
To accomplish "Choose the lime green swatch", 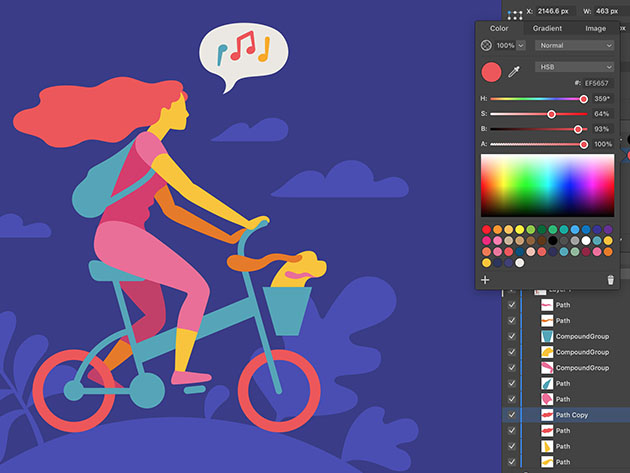I will [x=531, y=229].
